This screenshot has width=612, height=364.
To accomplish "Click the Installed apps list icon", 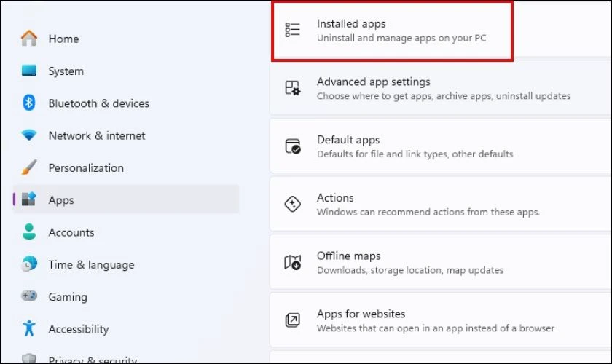I will pyautogui.click(x=292, y=30).
